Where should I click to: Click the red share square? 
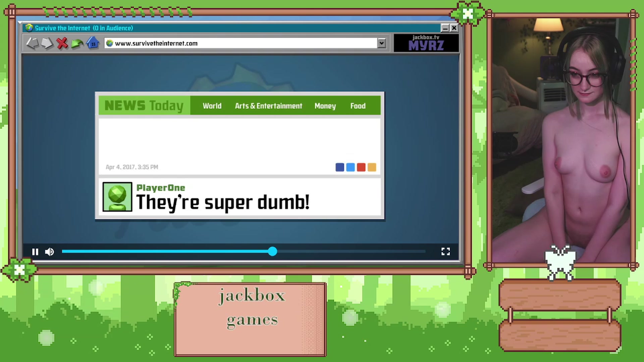tap(361, 167)
